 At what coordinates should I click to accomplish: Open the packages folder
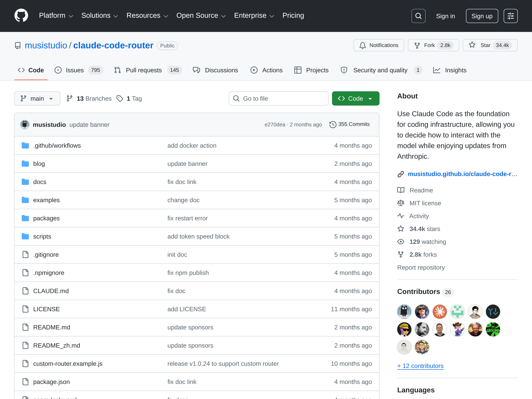46,218
